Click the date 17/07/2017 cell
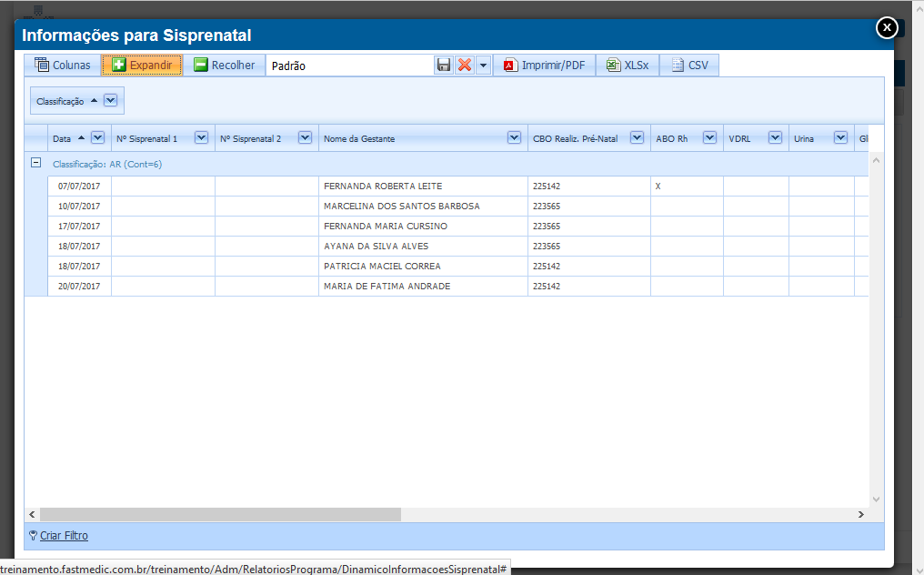Screen dimensions: 924x575 (79, 226)
